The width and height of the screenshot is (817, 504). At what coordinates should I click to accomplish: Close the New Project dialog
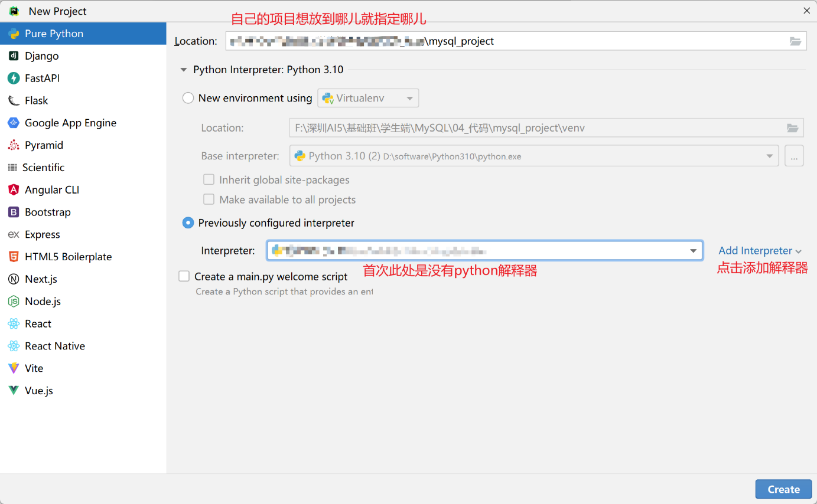click(x=806, y=11)
